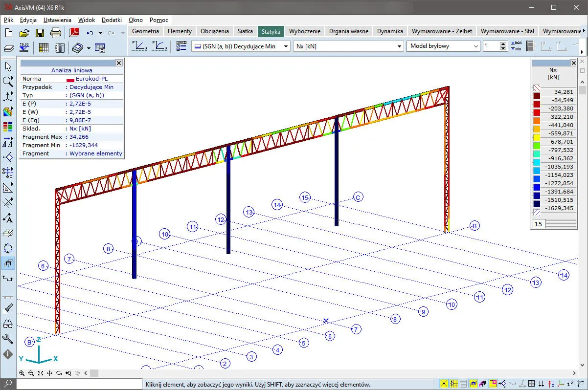This screenshot has height=390, width=588.
Task: Toggle the yellow cross snap icon in status bar
Action: click(444, 384)
